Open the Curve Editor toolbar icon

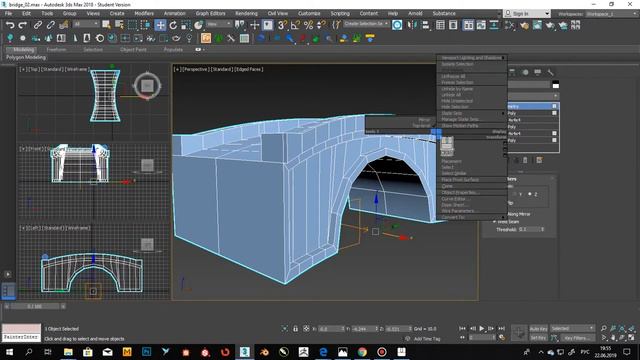tap(481, 25)
